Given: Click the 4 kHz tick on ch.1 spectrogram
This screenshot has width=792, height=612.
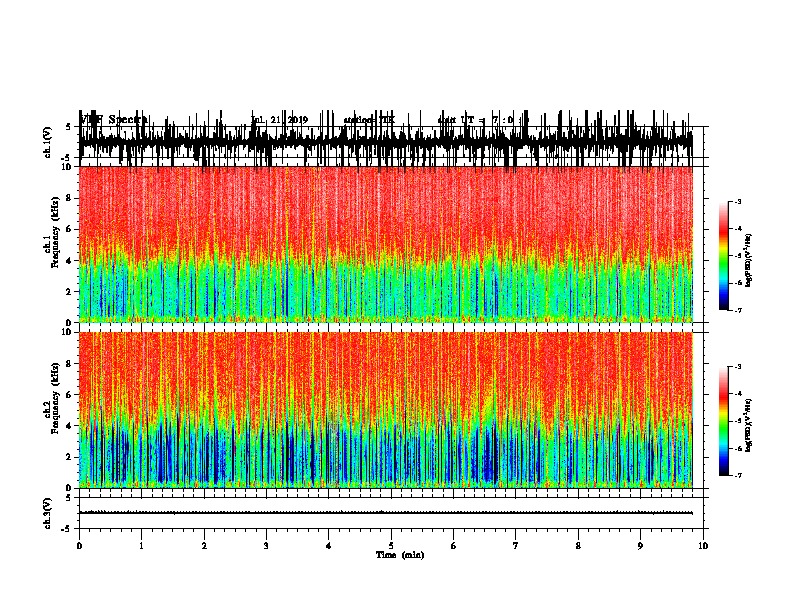Looking at the screenshot, I should click(x=69, y=261).
